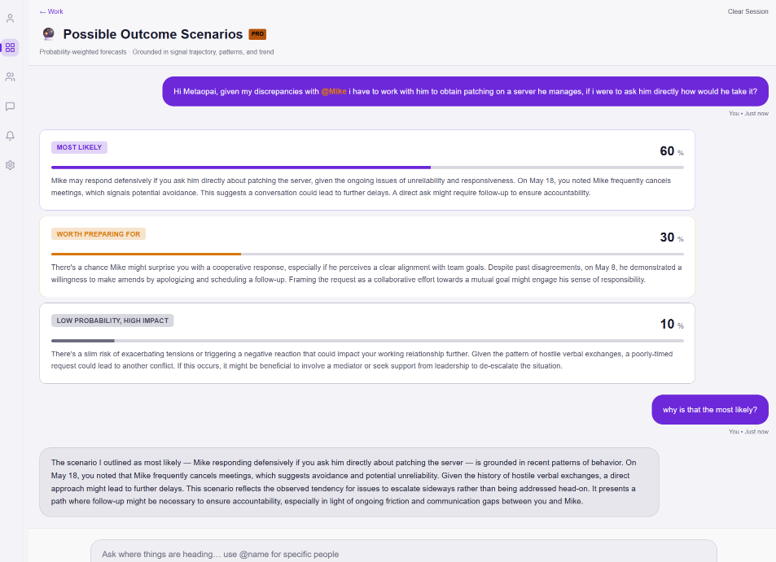Click the gray assistant reply explaining the scenario
The image size is (776, 562).
pyautogui.click(x=349, y=482)
